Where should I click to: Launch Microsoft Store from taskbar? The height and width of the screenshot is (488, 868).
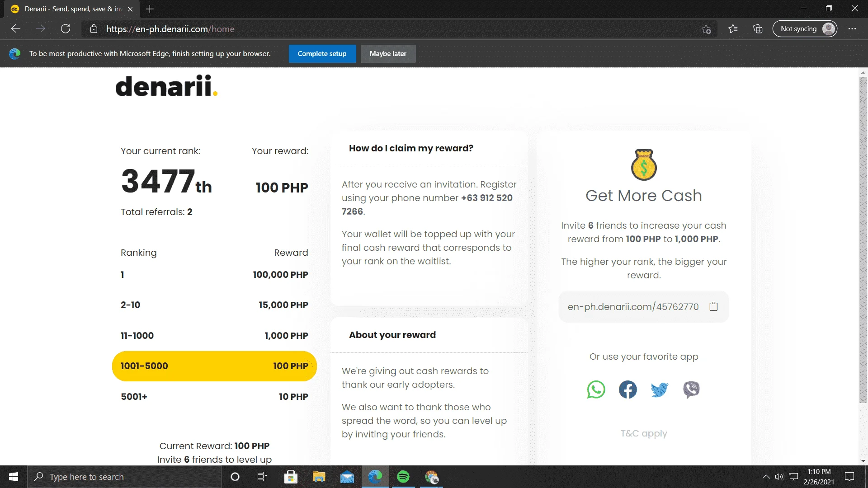291,477
